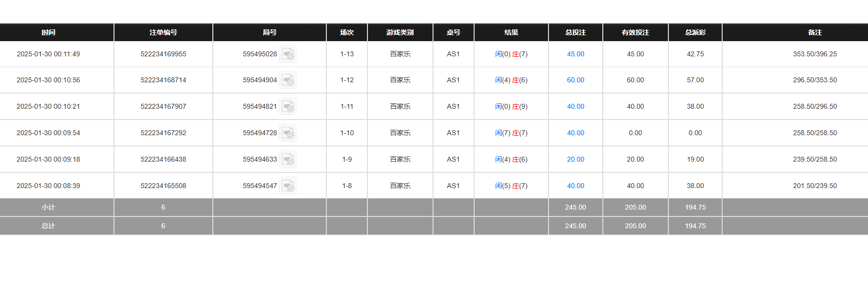
Task: Click the 闲(0) 庄(7) result text
Action: (511, 54)
